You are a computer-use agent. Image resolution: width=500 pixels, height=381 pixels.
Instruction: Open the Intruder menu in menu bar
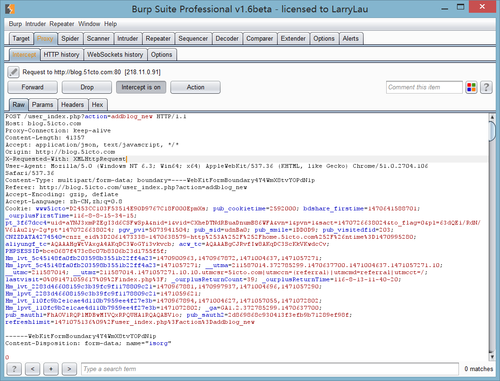(35, 24)
